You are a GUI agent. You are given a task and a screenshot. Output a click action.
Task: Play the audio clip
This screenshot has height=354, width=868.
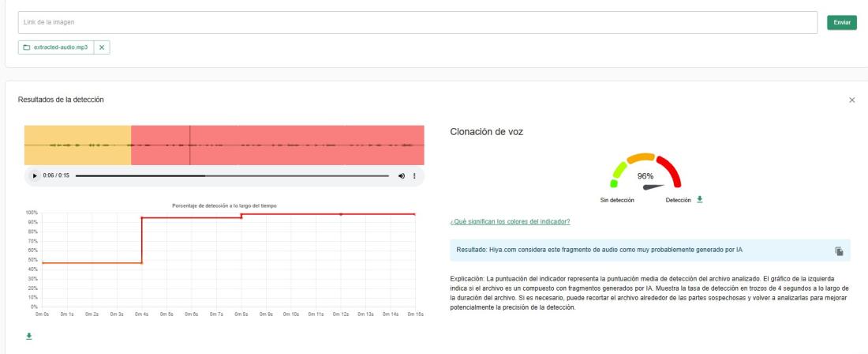34,175
